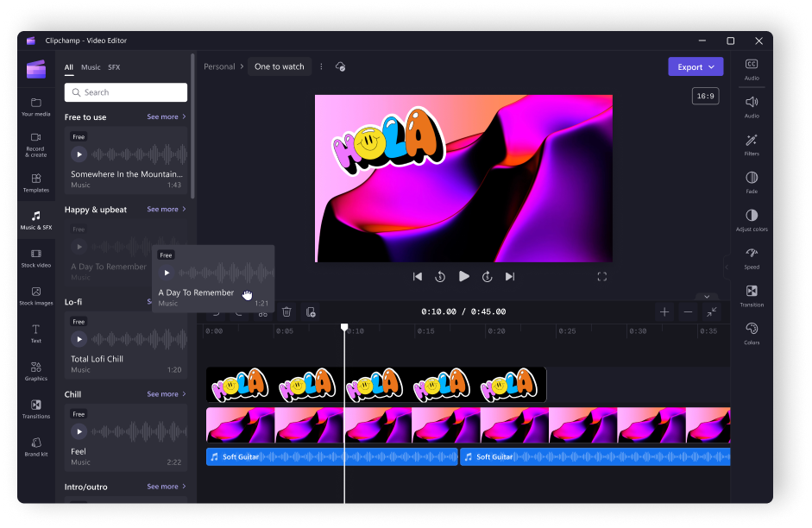Screen dimensions: 812x528
Task: Select the Text tool in sidebar
Action: tap(35, 334)
